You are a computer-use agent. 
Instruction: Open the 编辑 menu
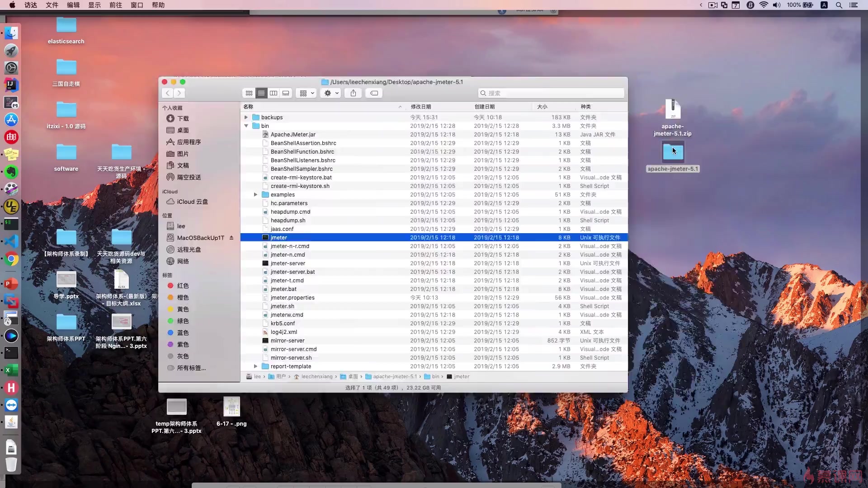click(x=73, y=5)
